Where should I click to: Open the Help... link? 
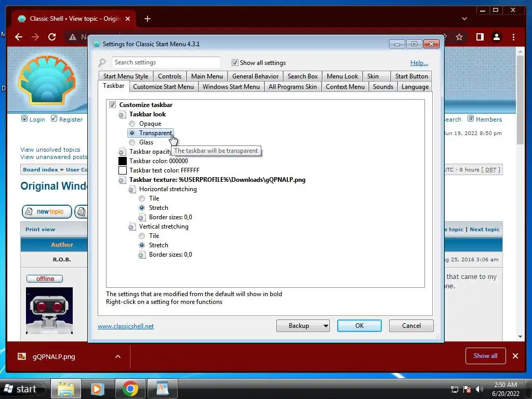[x=419, y=63]
